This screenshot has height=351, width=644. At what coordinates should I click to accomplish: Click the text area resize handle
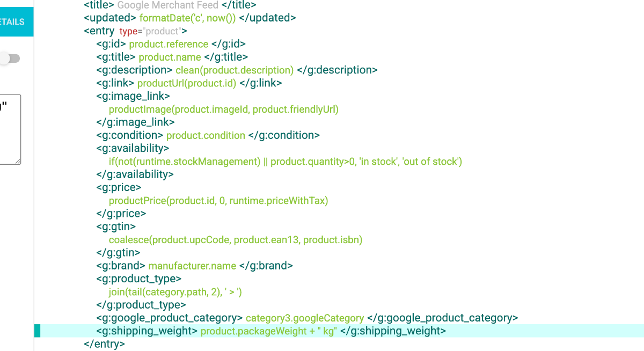point(18,161)
